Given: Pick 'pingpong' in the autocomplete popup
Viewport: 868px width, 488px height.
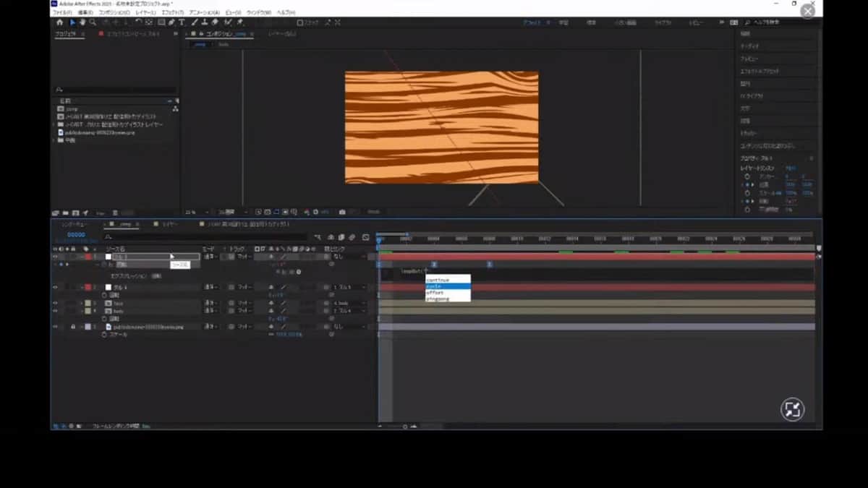Looking at the screenshot, I should [438, 298].
